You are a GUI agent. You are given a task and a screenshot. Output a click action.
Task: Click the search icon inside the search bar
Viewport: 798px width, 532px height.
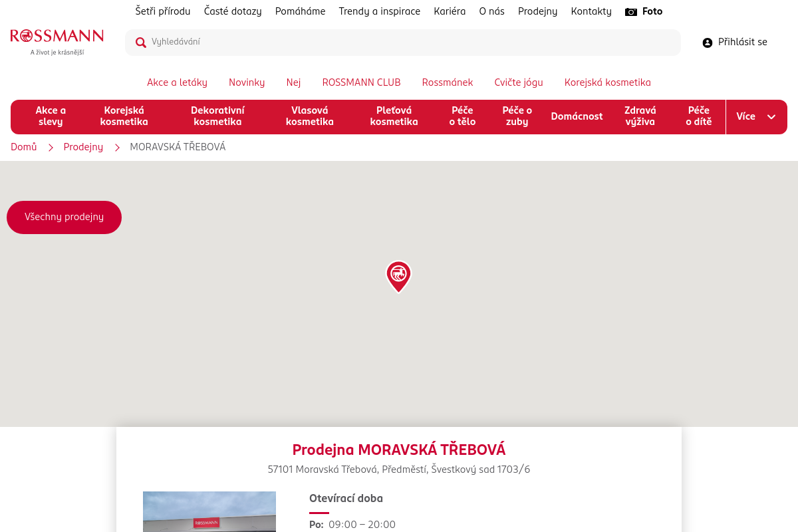(141, 42)
